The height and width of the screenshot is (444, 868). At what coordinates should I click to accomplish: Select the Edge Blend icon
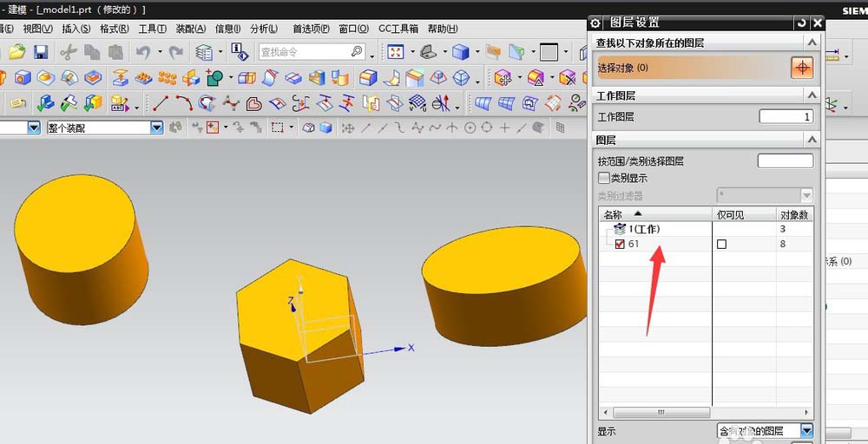367,78
